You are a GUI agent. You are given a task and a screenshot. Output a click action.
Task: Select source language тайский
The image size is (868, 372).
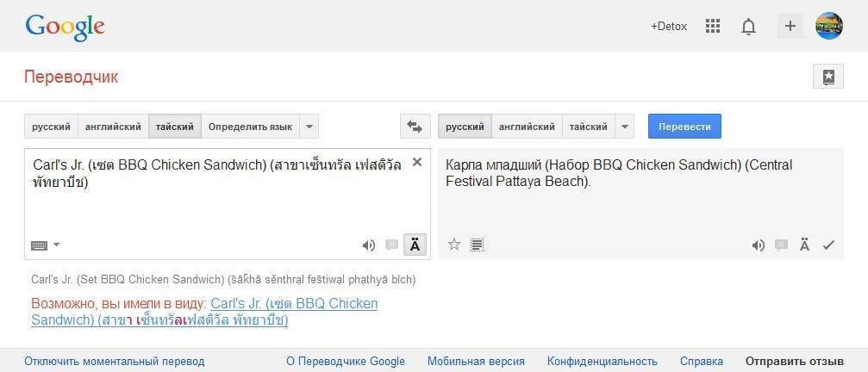(x=175, y=127)
